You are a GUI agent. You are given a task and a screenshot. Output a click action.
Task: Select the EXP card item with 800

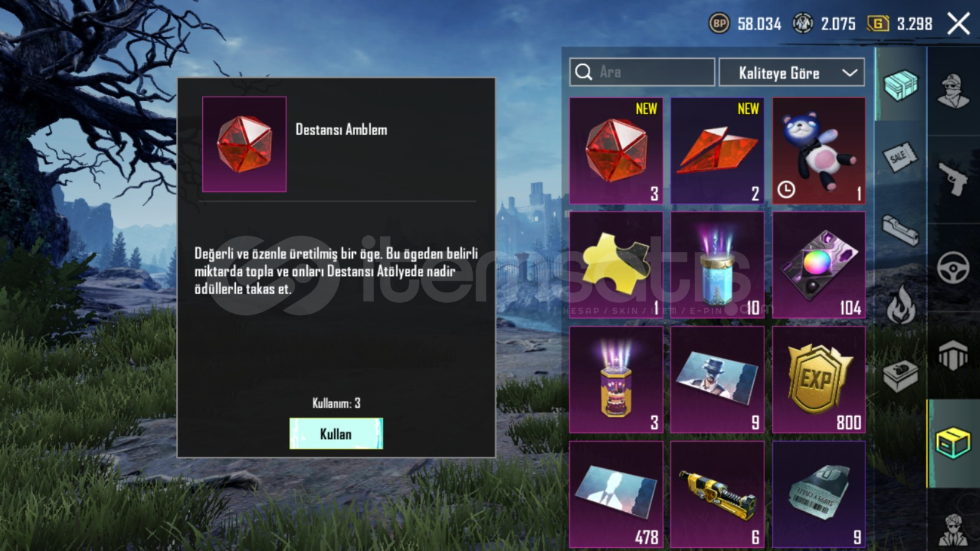[819, 380]
